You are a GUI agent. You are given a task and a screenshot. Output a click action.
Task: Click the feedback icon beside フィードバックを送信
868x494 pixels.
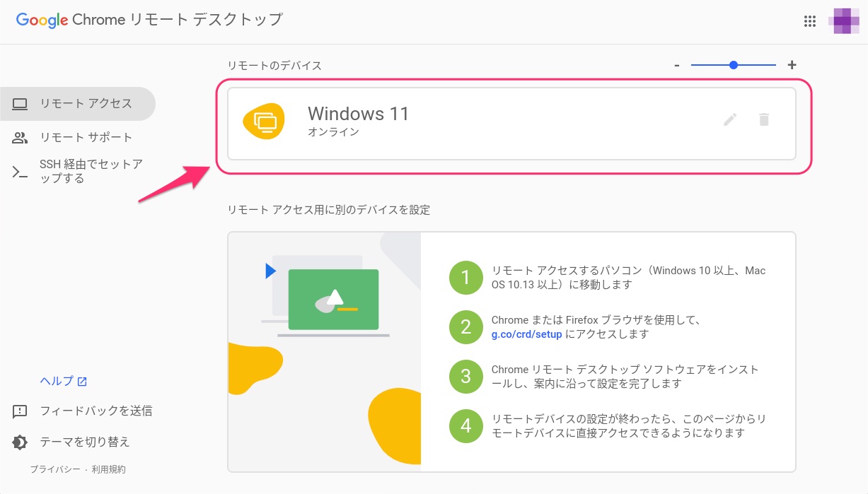tap(20, 411)
